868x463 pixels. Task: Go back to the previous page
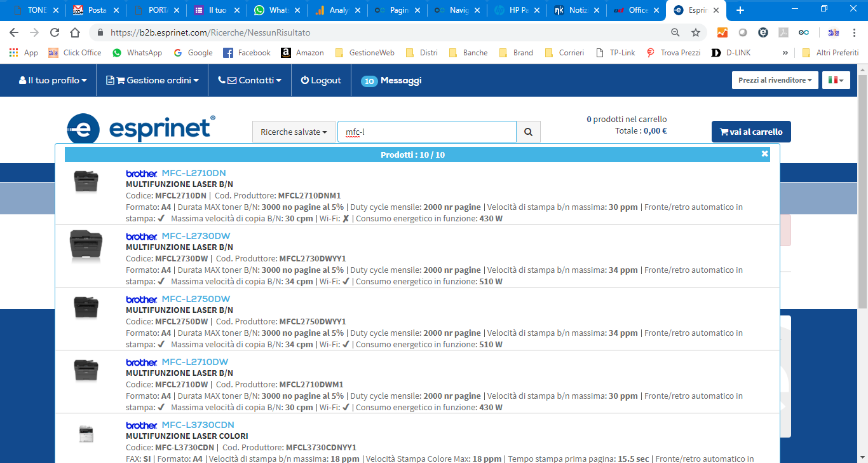point(14,32)
